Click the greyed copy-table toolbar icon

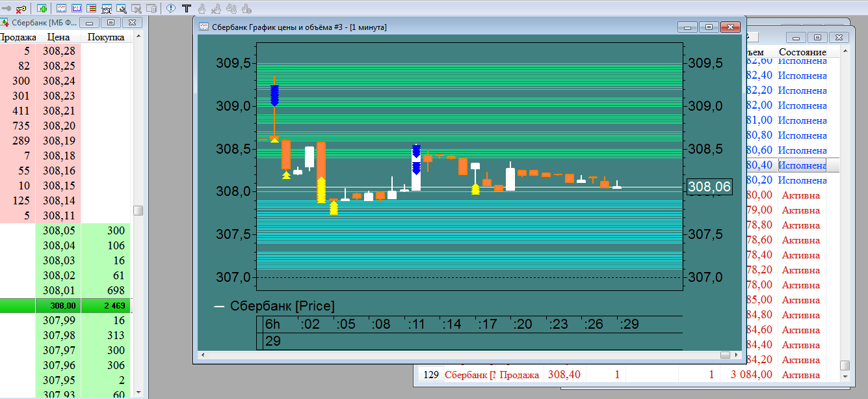pyautogui.click(x=151, y=8)
